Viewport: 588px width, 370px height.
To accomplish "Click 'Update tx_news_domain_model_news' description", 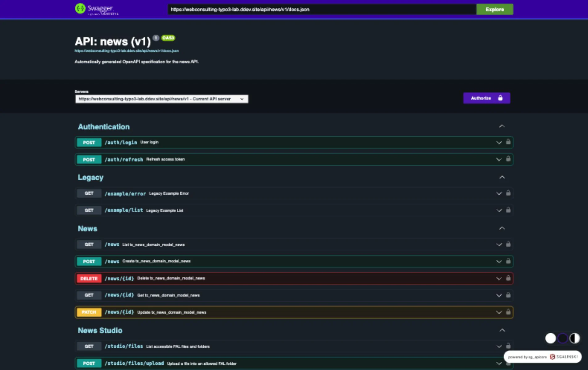I will point(172,312).
